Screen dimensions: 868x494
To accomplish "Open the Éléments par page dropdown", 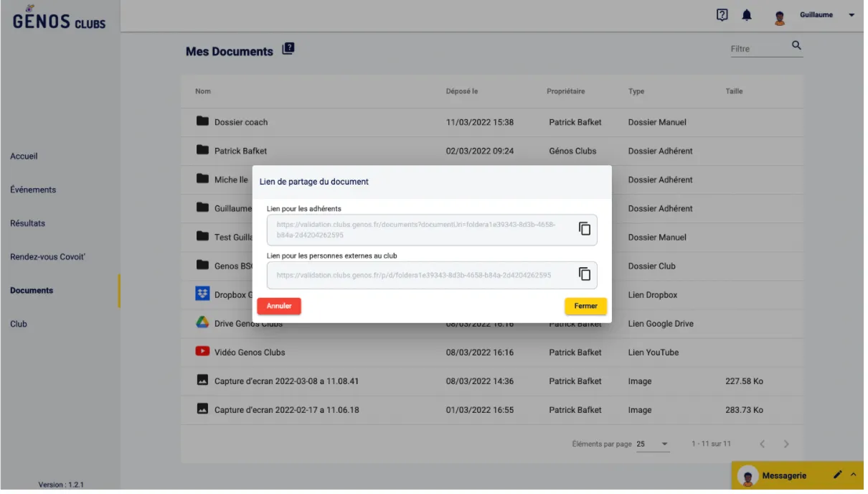I will coord(652,444).
